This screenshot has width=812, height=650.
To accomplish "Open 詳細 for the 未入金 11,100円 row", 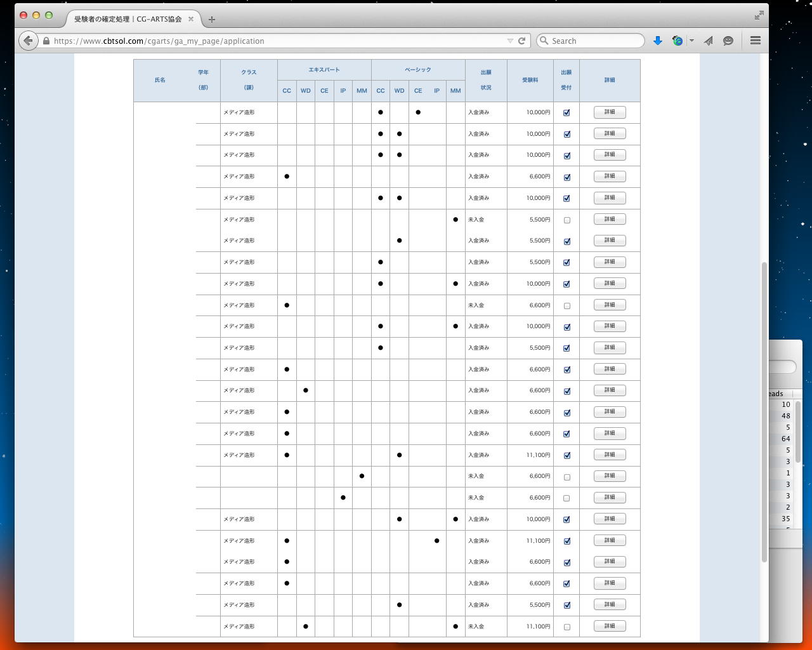I will pos(610,626).
